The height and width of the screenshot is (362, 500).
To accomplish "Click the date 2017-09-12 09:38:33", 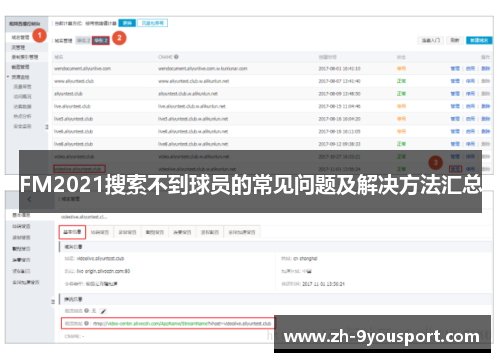I will (x=339, y=144).
